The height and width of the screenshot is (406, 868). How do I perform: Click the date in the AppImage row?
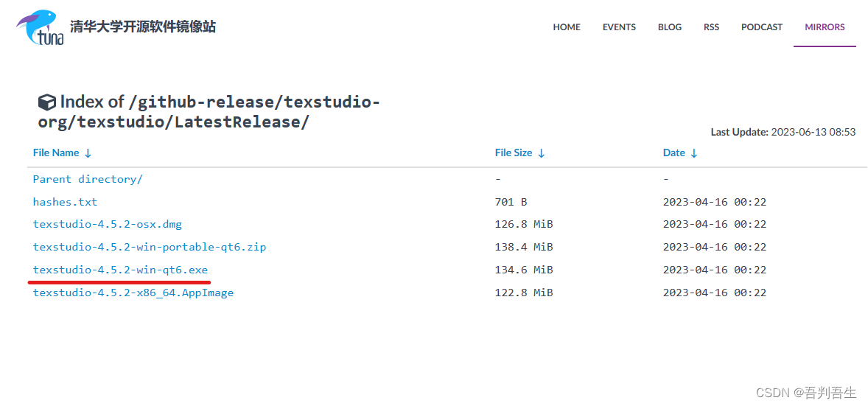click(715, 293)
